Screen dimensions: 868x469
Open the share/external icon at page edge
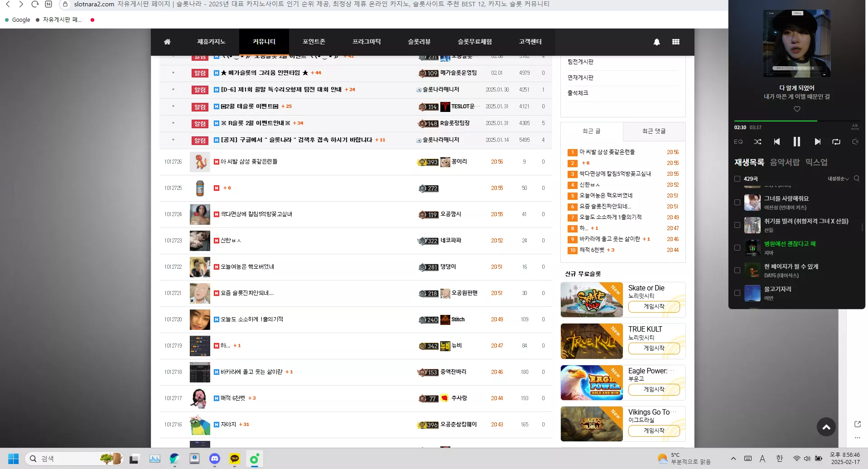[x=857, y=424]
